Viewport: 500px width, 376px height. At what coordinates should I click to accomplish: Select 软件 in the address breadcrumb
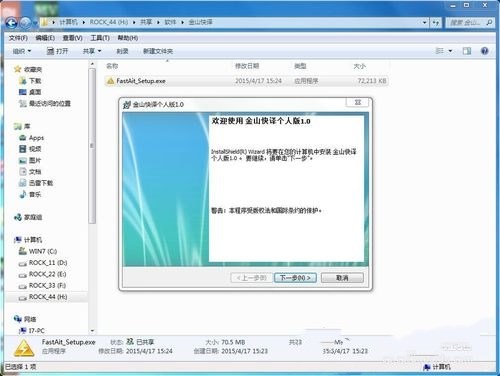(170, 22)
